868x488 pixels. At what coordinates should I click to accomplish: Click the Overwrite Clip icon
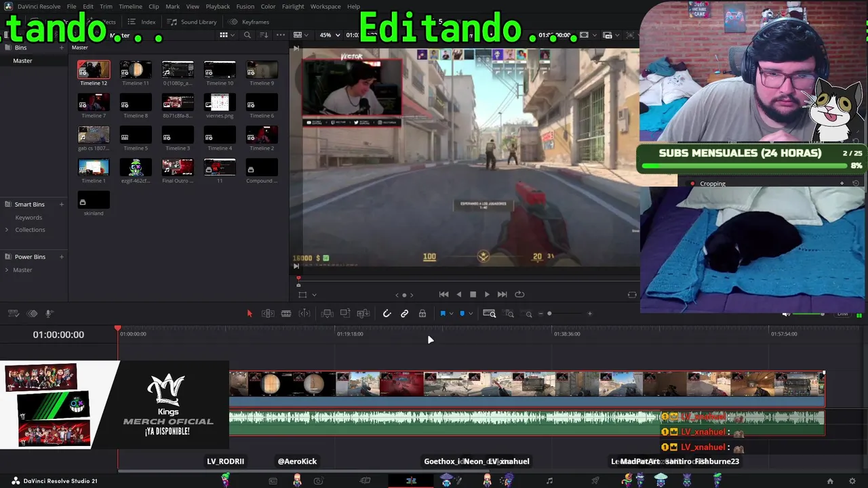click(x=345, y=313)
